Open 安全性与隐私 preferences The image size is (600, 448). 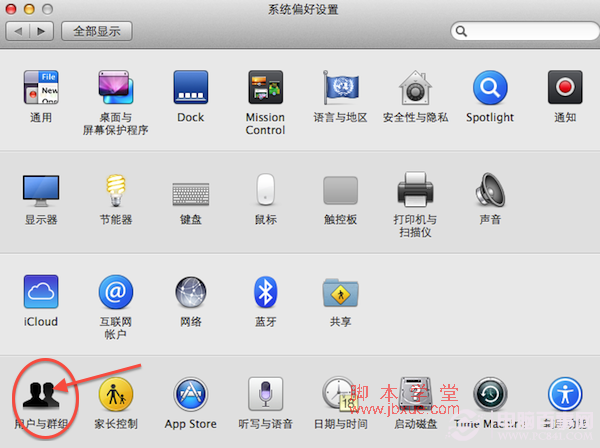click(x=415, y=87)
